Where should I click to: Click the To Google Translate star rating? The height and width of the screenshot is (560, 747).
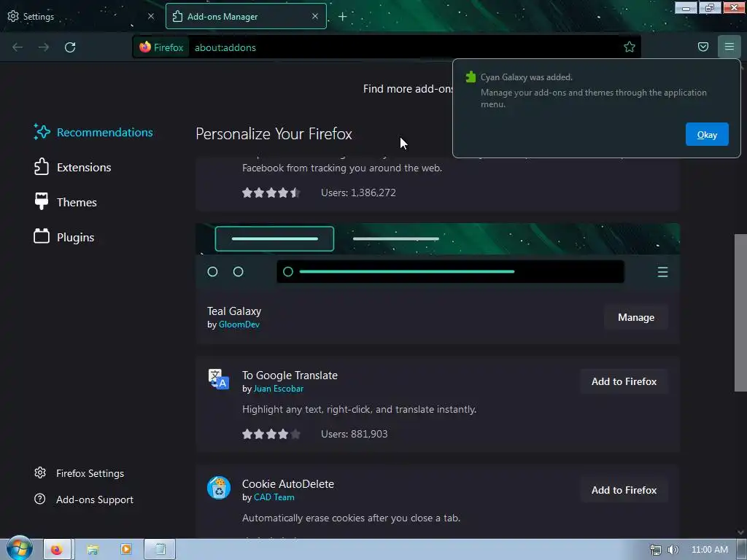[271, 434]
